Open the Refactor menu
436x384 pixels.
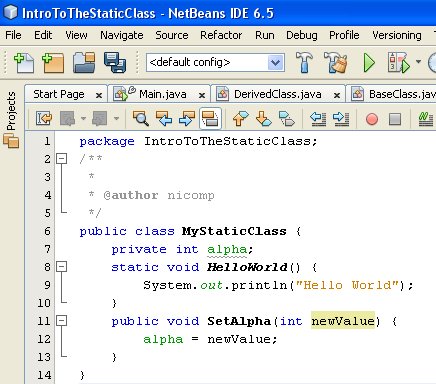point(221,35)
